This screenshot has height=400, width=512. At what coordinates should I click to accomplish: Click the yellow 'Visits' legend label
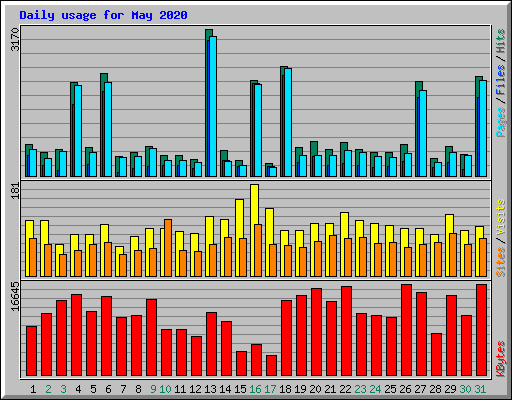point(501,218)
